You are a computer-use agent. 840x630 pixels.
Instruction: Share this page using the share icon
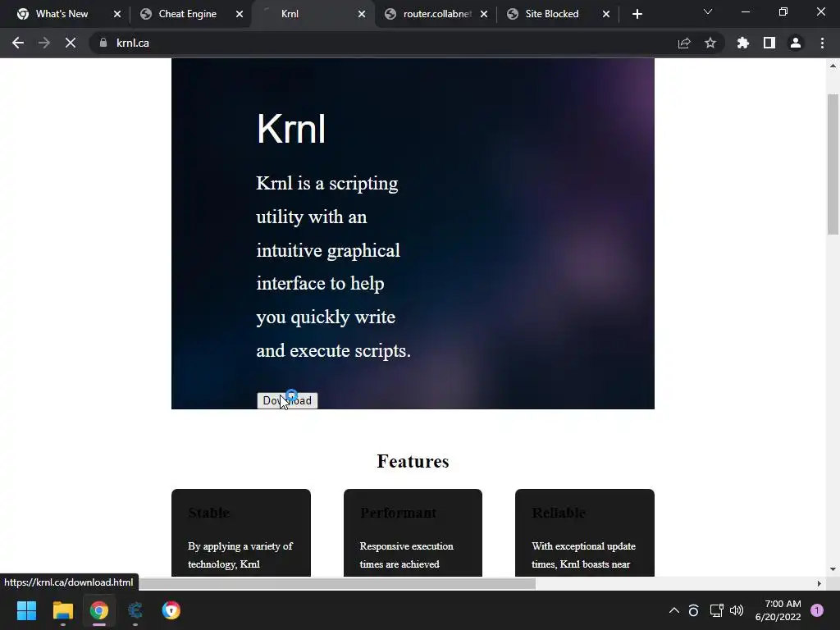click(684, 43)
